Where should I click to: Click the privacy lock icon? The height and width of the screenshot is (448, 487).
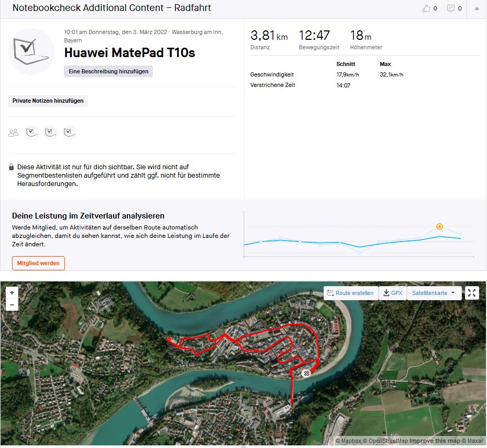pos(12,167)
